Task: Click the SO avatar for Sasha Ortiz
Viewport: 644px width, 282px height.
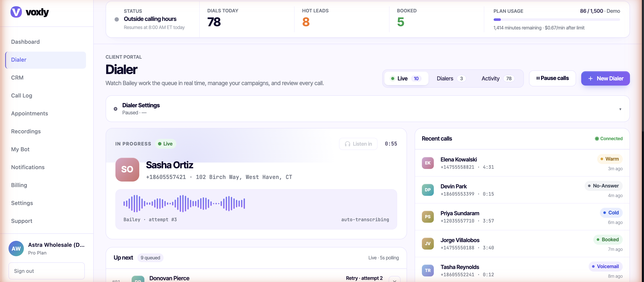Action: [127, 170]
